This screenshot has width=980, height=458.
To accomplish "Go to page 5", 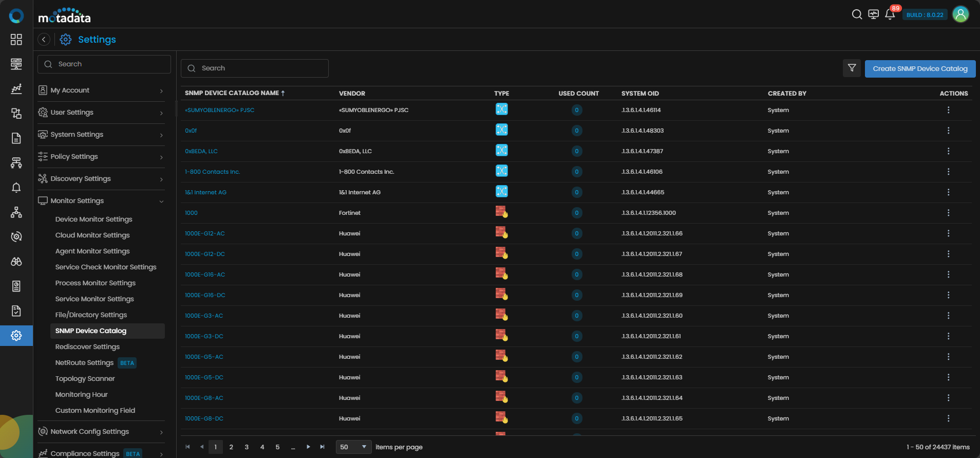I will pos(277,447).
